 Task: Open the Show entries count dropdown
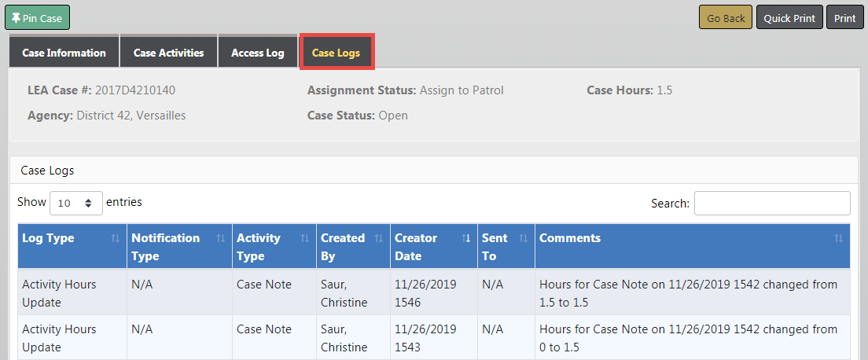76,203
